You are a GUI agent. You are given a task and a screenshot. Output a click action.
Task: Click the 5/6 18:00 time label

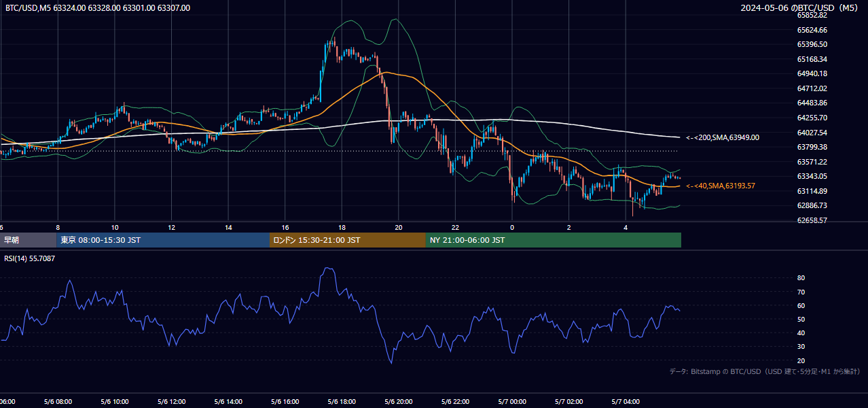342,402
